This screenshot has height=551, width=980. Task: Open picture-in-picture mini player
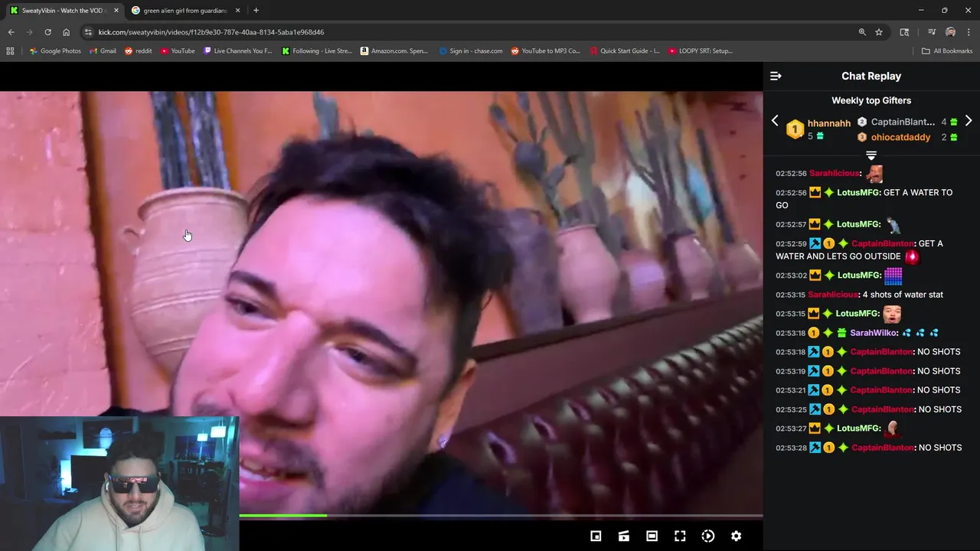596,536
